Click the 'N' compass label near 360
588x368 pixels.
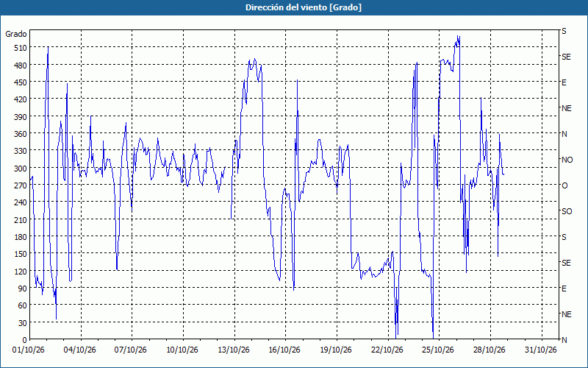pyautogui.click(x=564, y=134)
